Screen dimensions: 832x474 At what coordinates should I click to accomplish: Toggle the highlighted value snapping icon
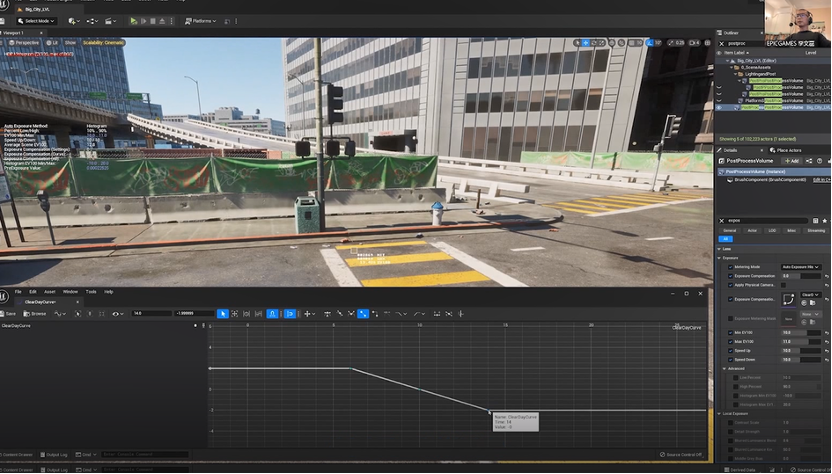tap(290, 314)
